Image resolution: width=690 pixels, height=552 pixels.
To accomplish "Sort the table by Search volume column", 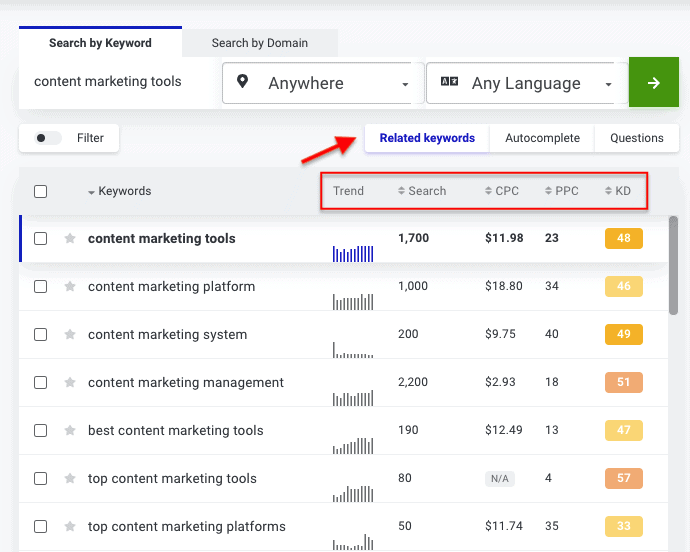I will coord(421,191).
